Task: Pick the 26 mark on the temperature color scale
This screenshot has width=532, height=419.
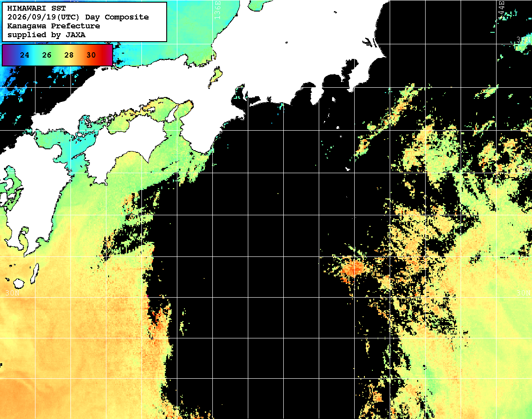Action: (x=47, y=55)
